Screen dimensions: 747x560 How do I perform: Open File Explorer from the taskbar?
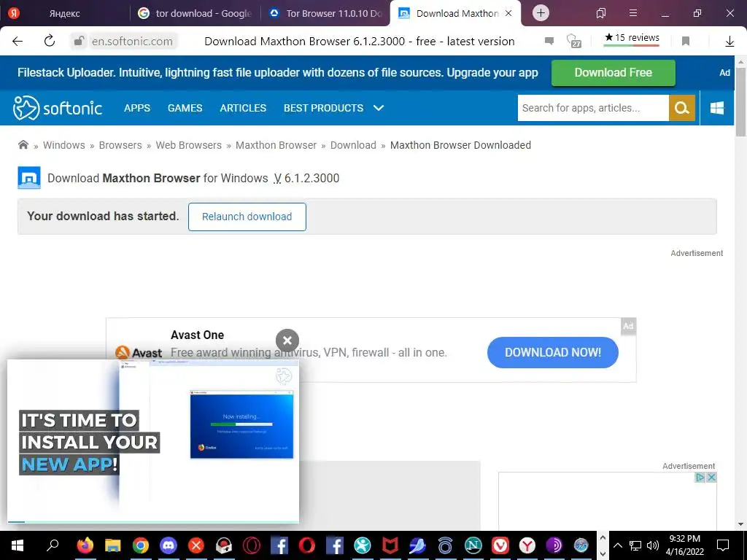coord(113,545)
